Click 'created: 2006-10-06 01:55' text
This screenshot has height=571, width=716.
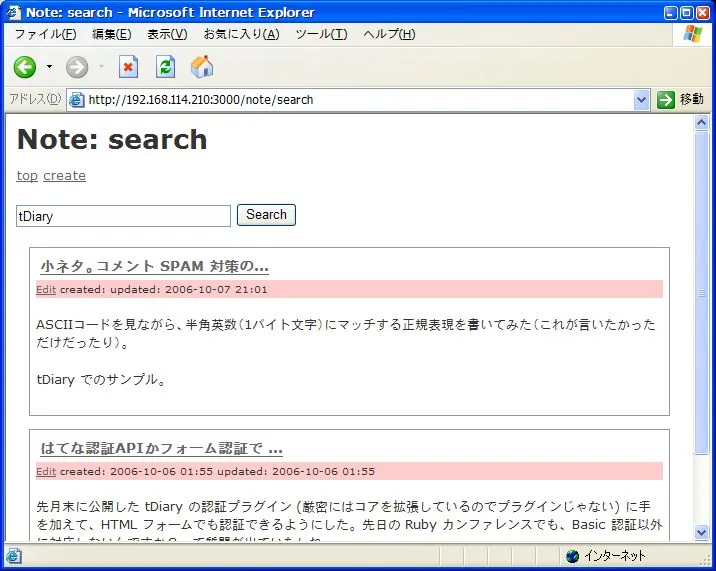136,471
